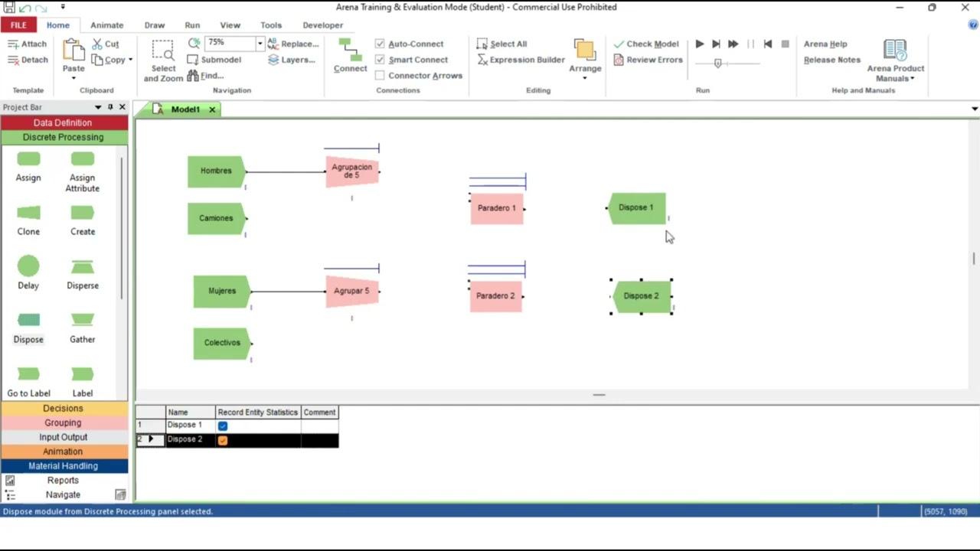Uncheck Record Entity Statistics for Dispose 1
The image size is (980, 551).
coord(223,425)
